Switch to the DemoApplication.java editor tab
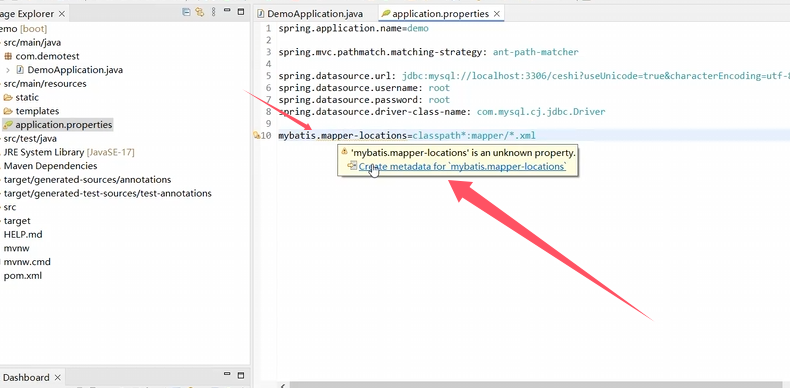Viewport: 790px width, 388px height. pyautogui.click(x=309, y=14)
